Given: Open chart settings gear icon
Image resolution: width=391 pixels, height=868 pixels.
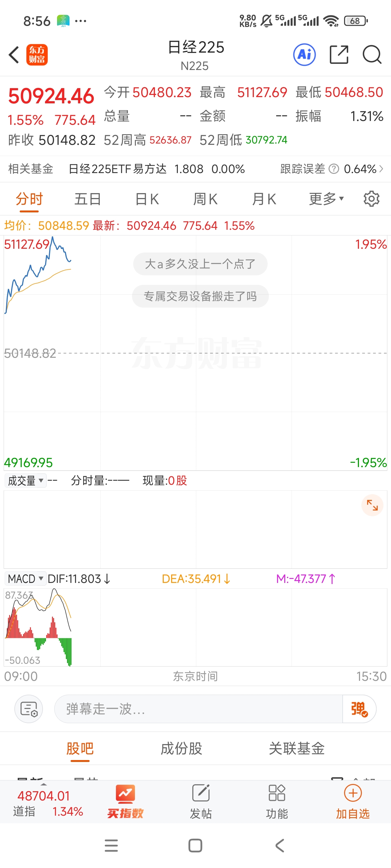Looking at the screenshot, I should click(x=371, y=199).
